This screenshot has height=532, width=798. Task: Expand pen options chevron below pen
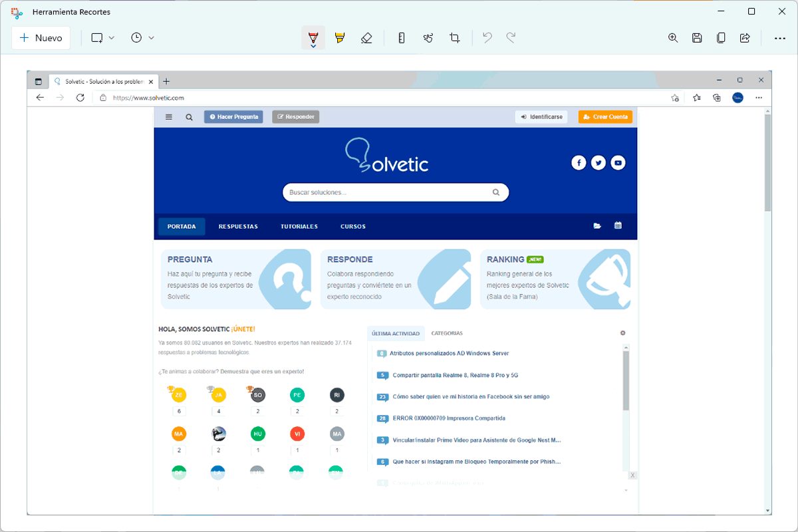313,46
